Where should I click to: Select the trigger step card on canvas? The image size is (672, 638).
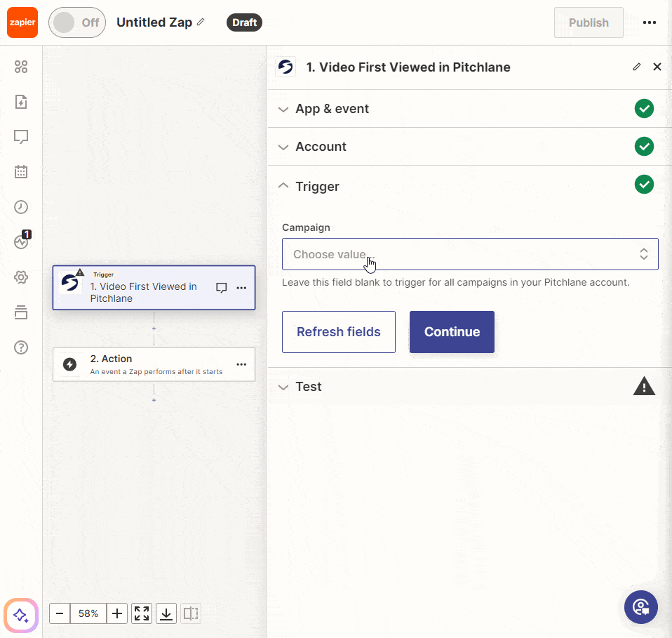[x=154, y=288]
